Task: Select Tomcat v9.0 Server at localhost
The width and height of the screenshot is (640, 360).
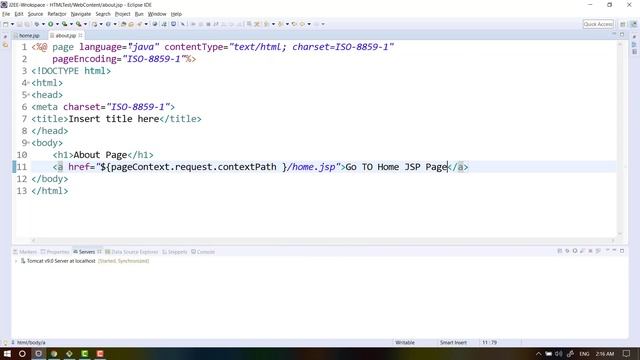Action: pyautogui.click(x=61, y=261)
